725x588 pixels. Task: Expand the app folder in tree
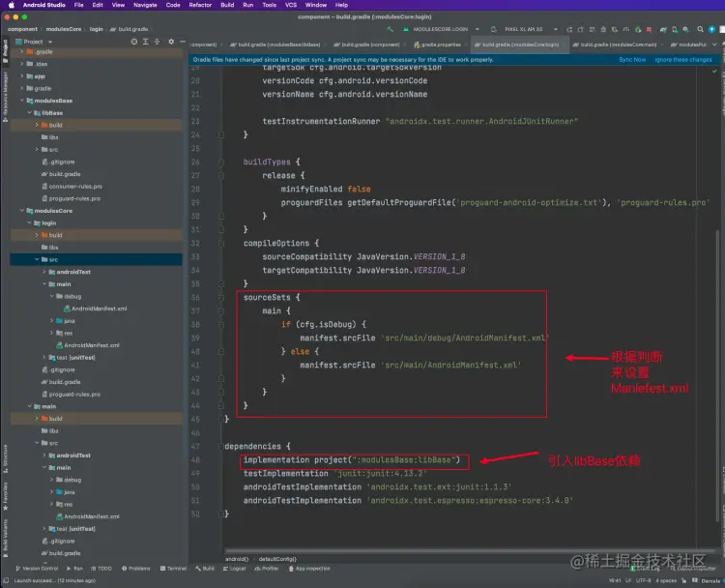(21, 75)
